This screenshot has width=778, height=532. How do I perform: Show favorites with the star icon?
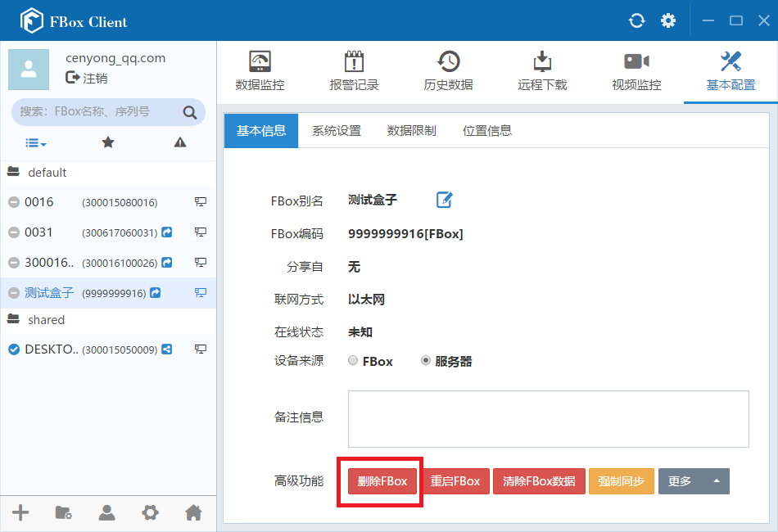pyautogui.click(x=108, y=142)
